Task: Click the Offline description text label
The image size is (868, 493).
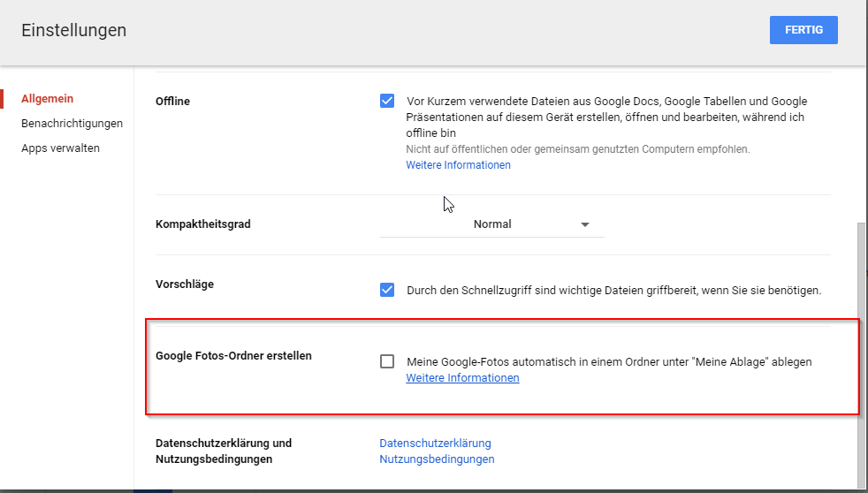Action: point(606,117)
